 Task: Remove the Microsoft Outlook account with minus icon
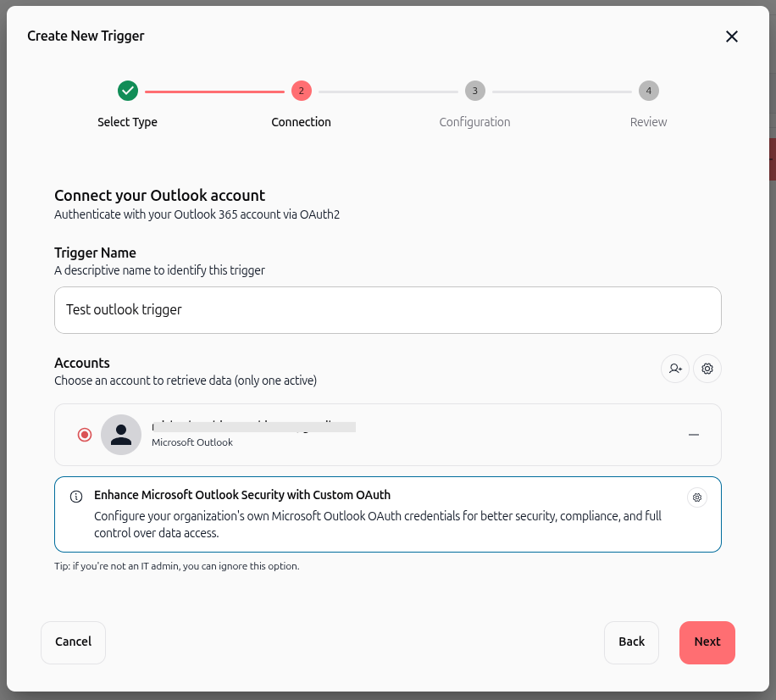click(x=694, y=435)
